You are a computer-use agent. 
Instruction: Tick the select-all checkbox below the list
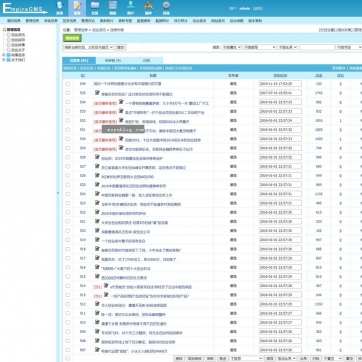tap(68, 358)
